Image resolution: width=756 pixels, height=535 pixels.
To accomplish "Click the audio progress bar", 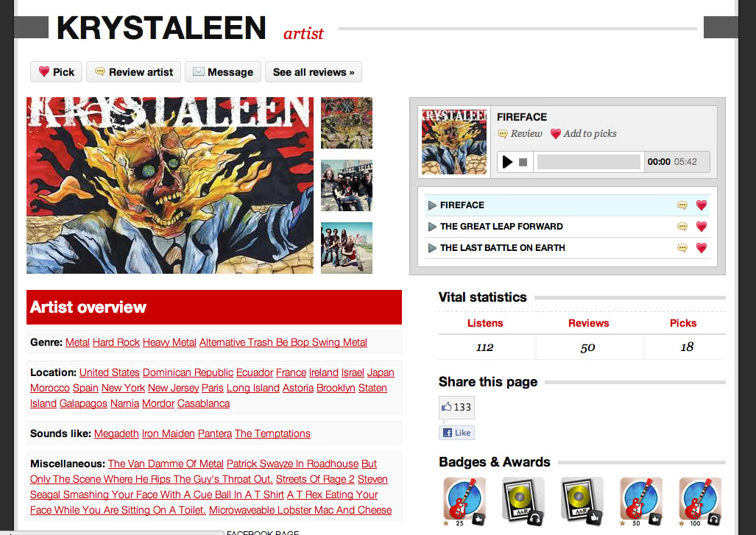I will (x=589, y=162).
